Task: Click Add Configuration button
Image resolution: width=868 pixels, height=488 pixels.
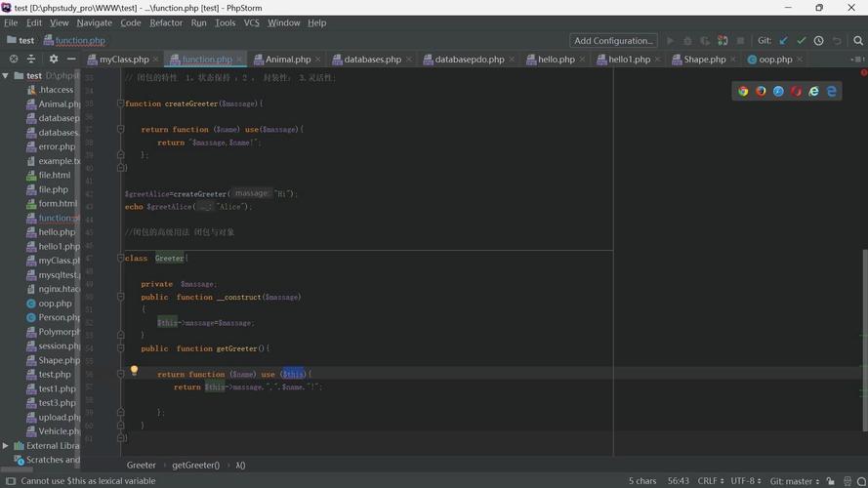Action: [613, 40]
